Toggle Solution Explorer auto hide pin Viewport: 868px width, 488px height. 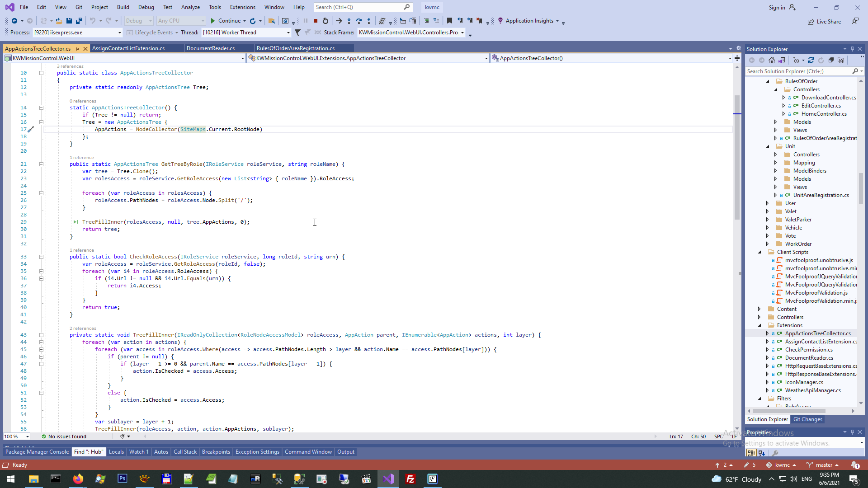(852, 49)
